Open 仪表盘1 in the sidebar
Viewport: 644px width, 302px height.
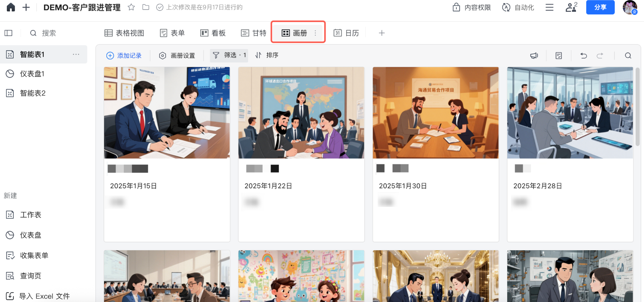[x=44, y=74]
